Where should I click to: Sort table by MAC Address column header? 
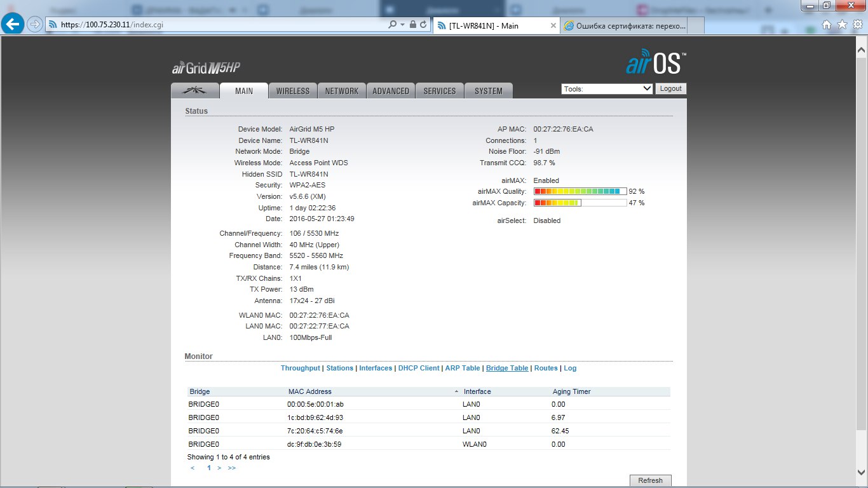pyautogui.click(x=374, y=391)
